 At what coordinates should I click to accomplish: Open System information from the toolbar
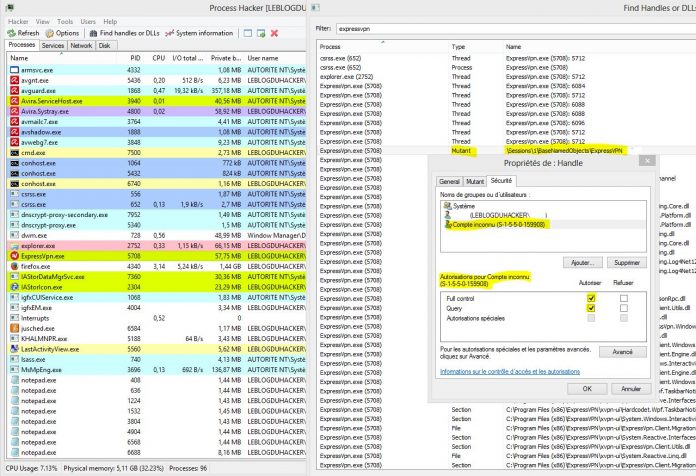pos(199,33)
